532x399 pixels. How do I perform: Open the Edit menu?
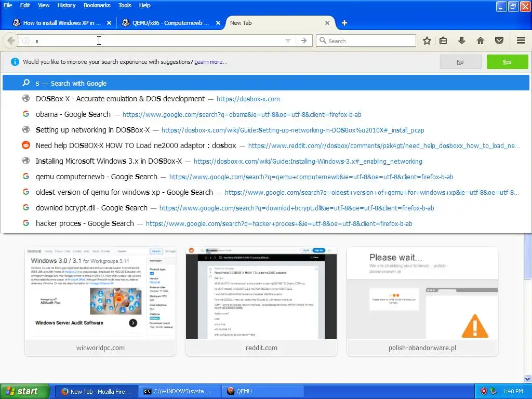(x=25, y=5)
